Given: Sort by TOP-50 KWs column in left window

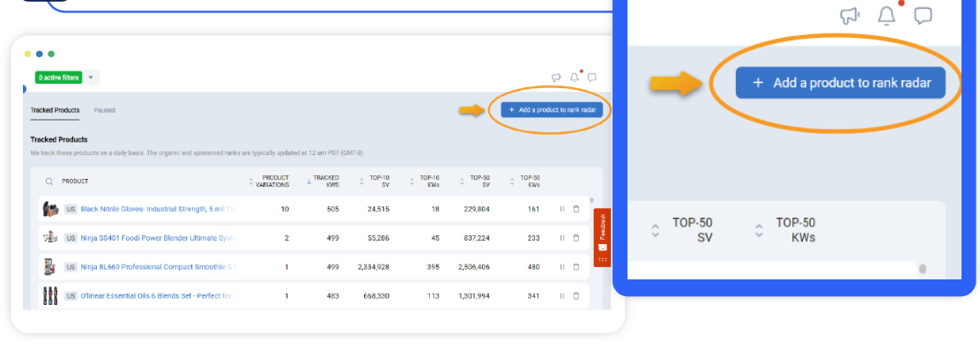Looking at the screenshot, I should pos(525,182).
